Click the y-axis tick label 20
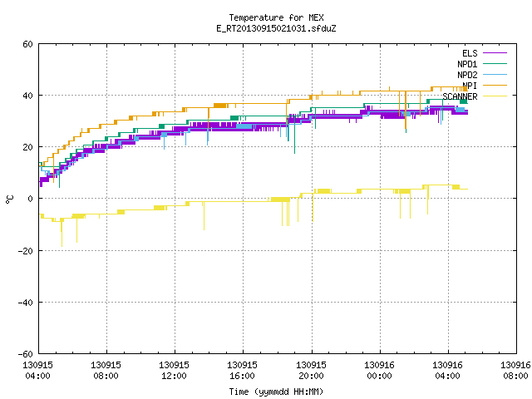The height and width of the screenshot is (399, 532). (x=27, y=147)
